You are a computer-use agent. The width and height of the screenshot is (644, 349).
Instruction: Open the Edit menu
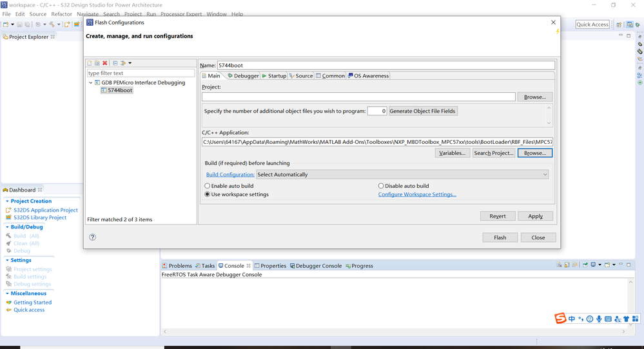tap(20, 14)
